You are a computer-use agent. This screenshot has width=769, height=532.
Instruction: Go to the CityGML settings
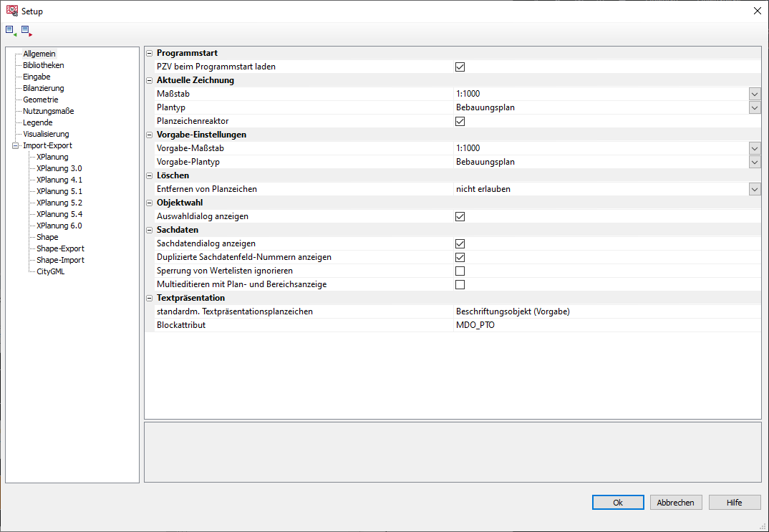pos(51,271)
